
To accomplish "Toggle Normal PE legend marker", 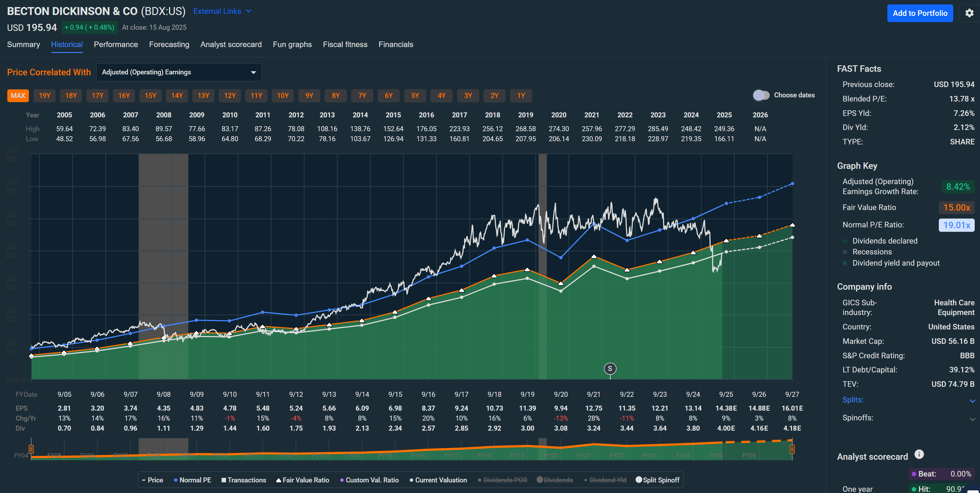I will (176, 480).
